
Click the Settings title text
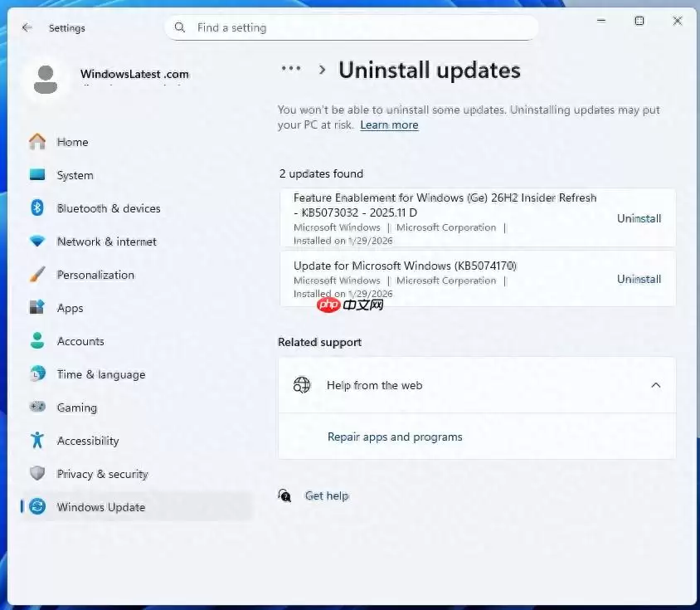(67, 28)
